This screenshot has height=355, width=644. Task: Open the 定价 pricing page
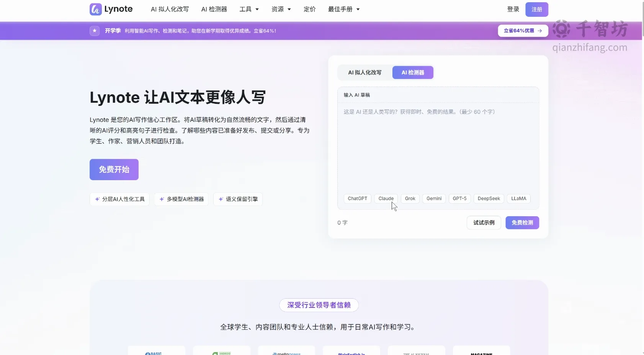pos(310,9)
